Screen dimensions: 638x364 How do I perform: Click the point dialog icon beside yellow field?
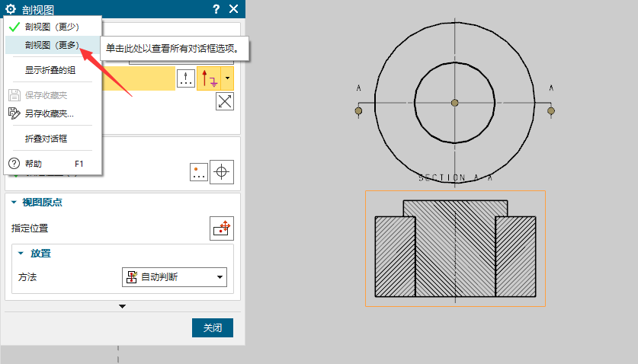click(186, 78)
